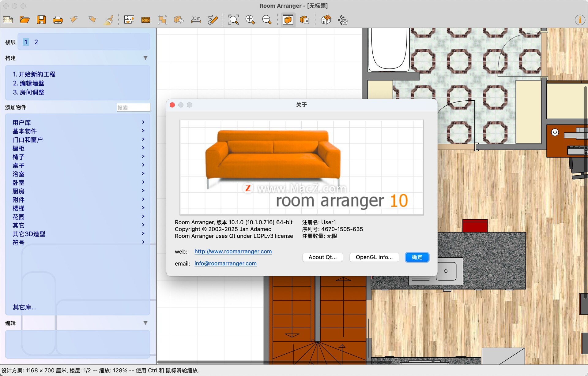588x376 pixels.
Task: Select the bathtub in the floor plan
Action: click(389, 49)
